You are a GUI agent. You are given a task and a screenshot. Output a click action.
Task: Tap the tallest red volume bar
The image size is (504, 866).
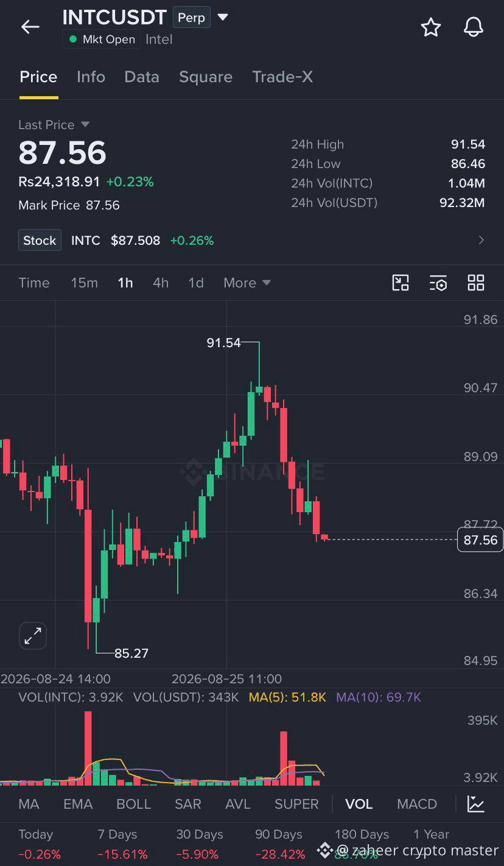(88, 748)
